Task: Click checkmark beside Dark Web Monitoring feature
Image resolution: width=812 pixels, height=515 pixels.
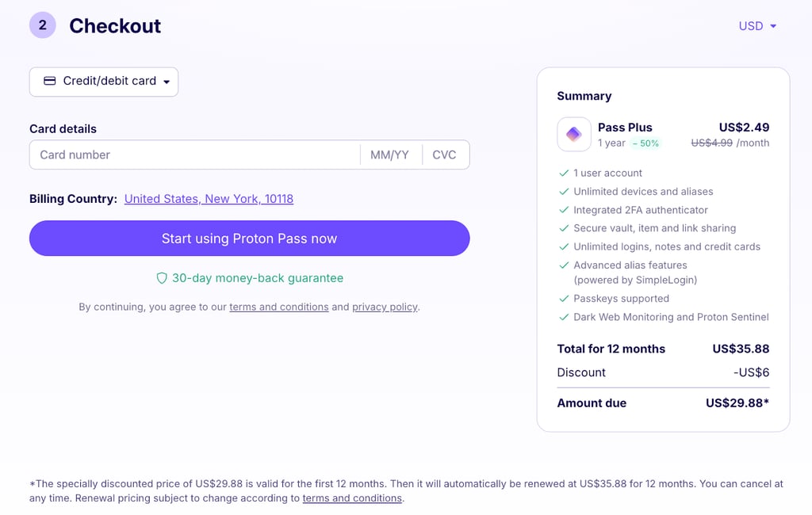Action: click(564, 317)
